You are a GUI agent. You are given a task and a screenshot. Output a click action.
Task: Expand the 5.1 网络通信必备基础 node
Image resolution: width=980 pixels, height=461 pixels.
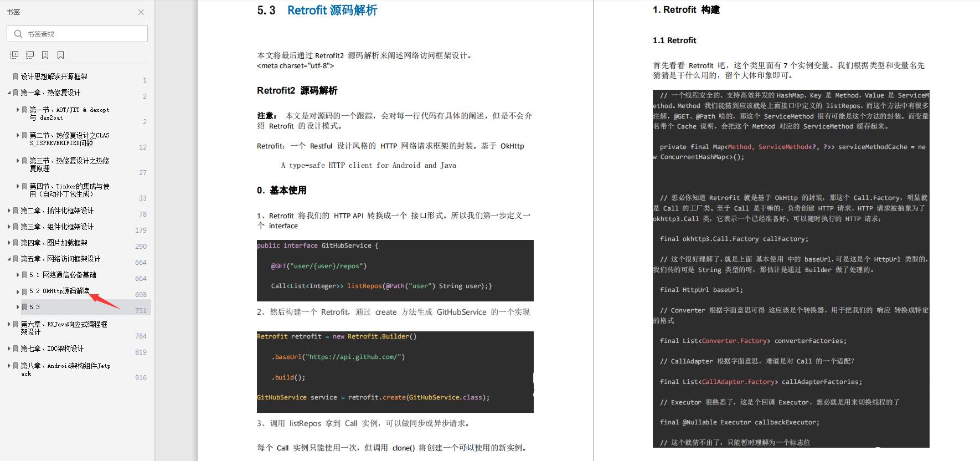pyautogui.click(x=18, y=275)
